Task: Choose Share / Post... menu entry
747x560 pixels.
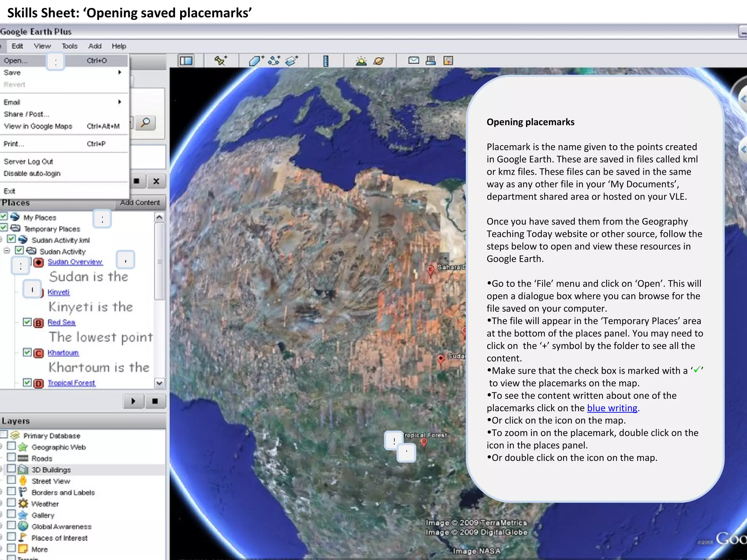Action: [64, 114]
